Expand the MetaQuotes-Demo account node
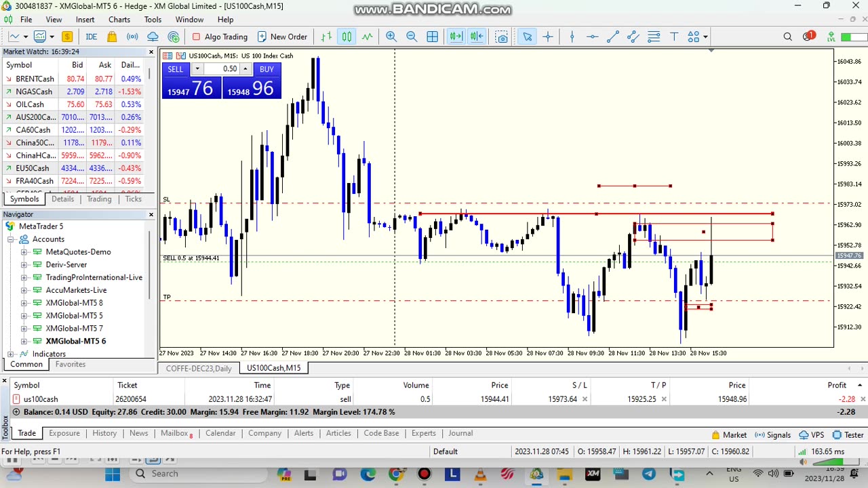Screen dimensions: 868x488 [24, 252]
